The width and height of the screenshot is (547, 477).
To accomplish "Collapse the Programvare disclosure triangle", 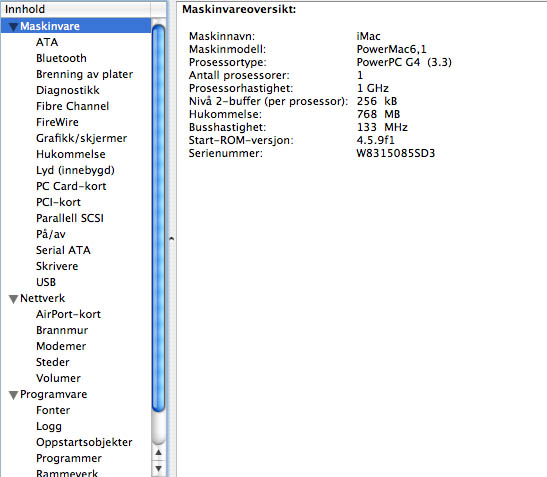I will pos(13,395).
